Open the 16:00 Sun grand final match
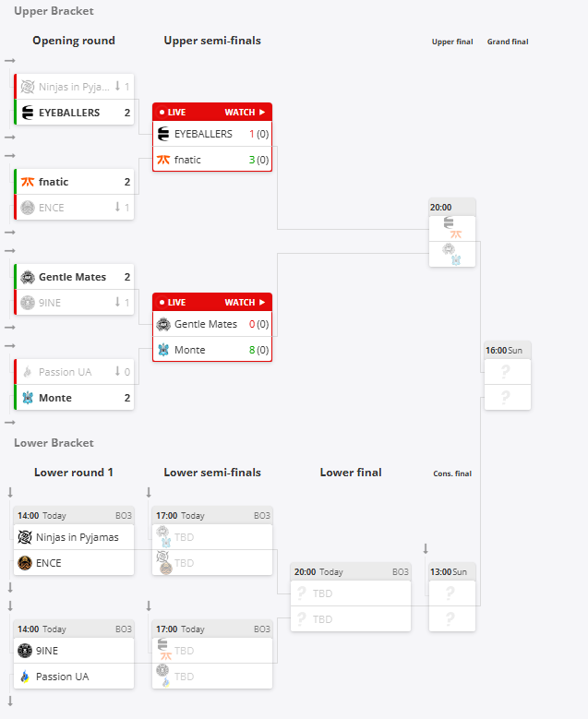 point(508,376)
